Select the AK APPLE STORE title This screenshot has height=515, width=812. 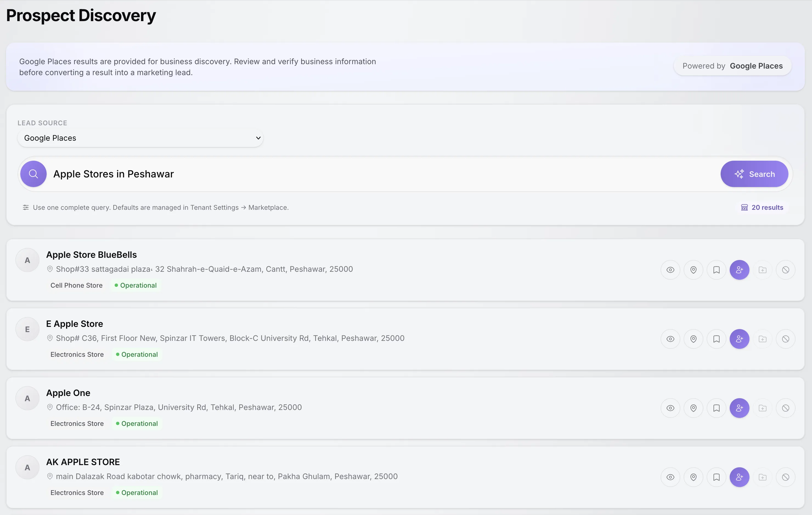click(x=83, y=462)
